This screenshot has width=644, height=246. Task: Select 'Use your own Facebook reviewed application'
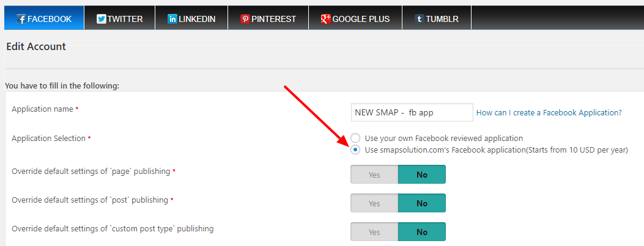[x=356, y=138]
